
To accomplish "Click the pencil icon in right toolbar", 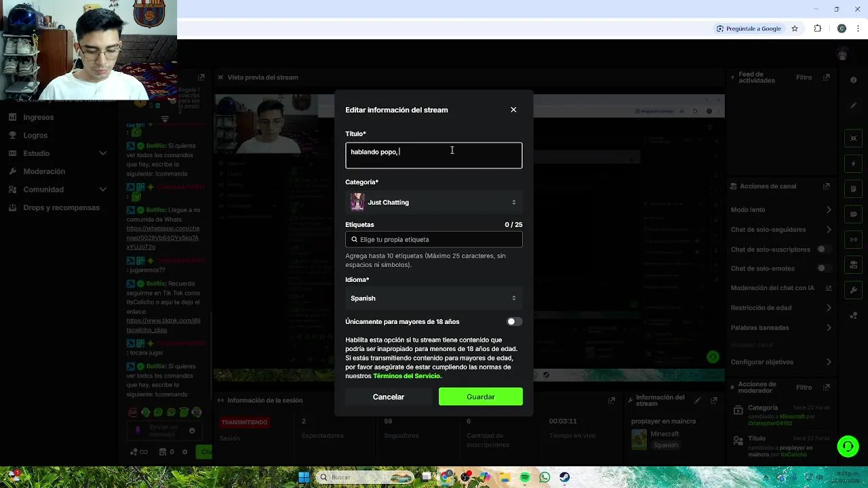I will click(854, 106).
